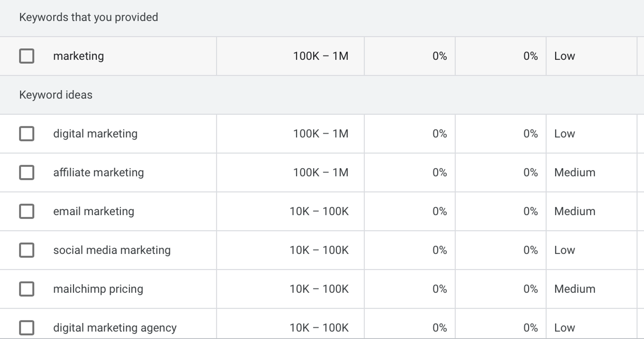Select the "social media marketing" checkbox
Image resolution: width=644 pixels, height=339 pixels.
tap(27, 250)
